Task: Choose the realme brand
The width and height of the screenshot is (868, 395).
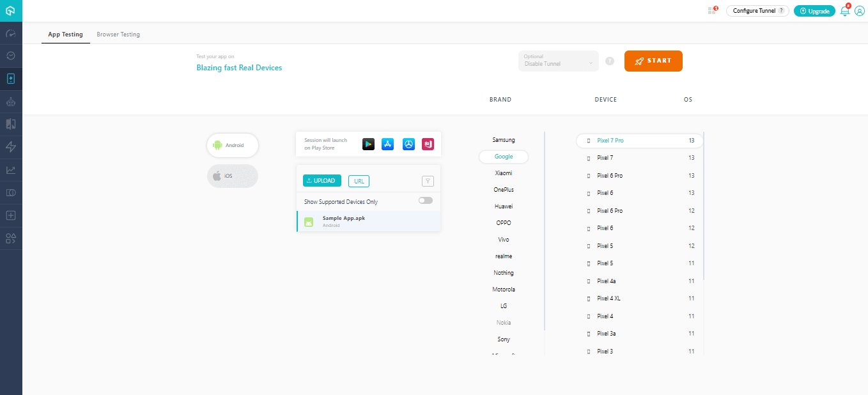Action: (504, 256)
